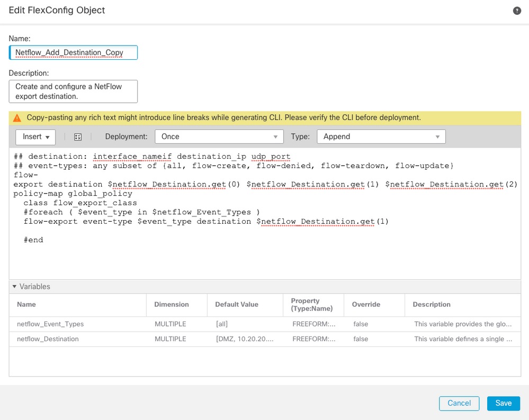Open the Insert dropdown menu
The width and height of the screenshot is (529, 420).
coord(35,136)
